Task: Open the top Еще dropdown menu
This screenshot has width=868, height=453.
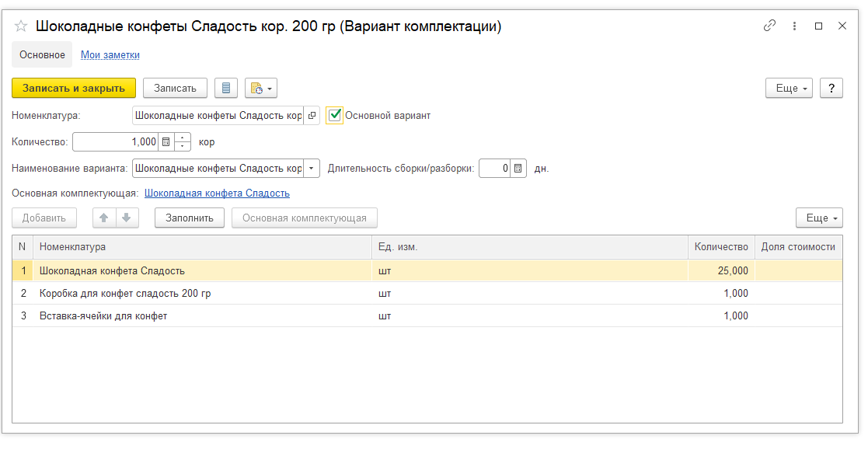Action: [x=789, y=88]
